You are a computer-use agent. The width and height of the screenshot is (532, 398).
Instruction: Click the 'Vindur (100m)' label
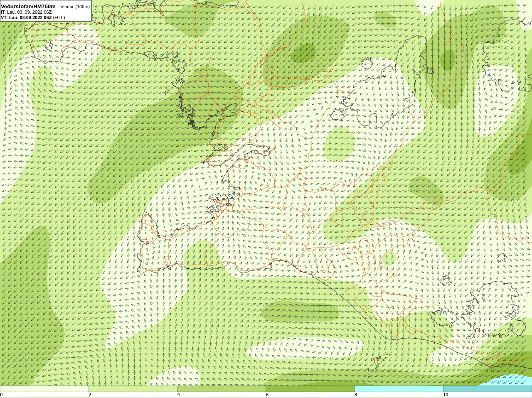click(x=75, y=7)
